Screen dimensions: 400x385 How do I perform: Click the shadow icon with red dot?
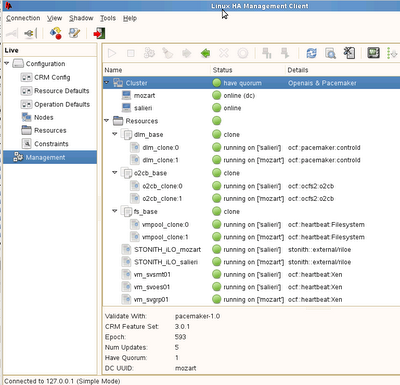pos(55,33)
